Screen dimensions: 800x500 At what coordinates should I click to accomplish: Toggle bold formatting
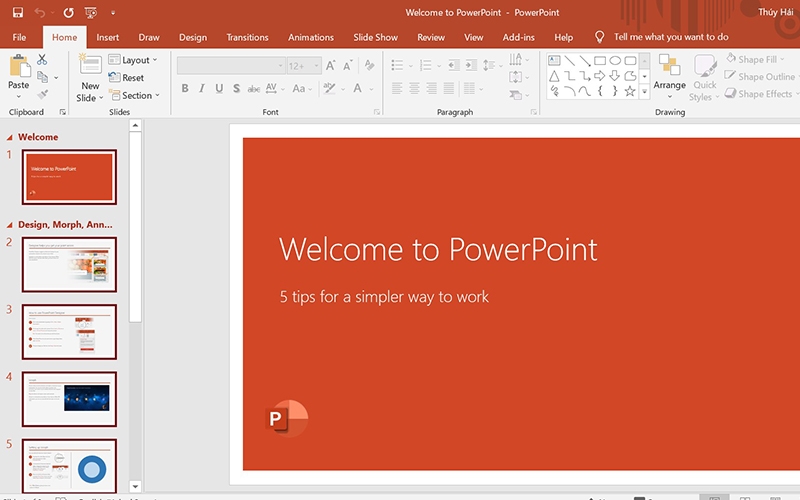click(185, 88)
